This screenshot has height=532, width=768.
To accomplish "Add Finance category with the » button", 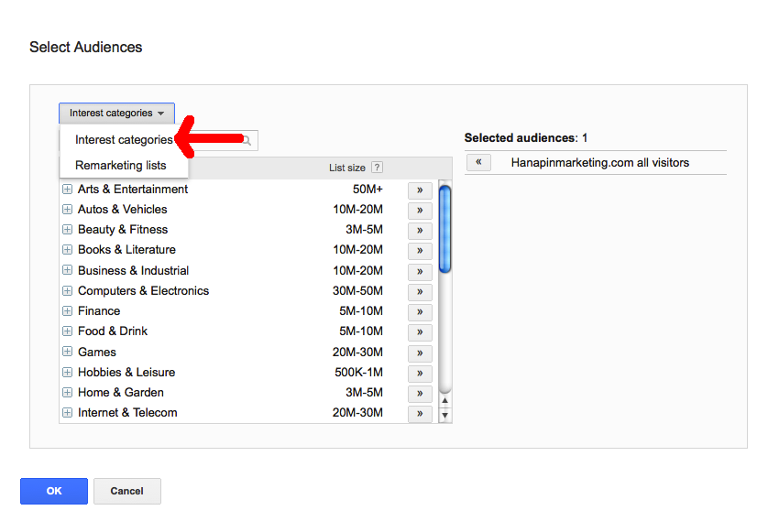I will 419,312.
